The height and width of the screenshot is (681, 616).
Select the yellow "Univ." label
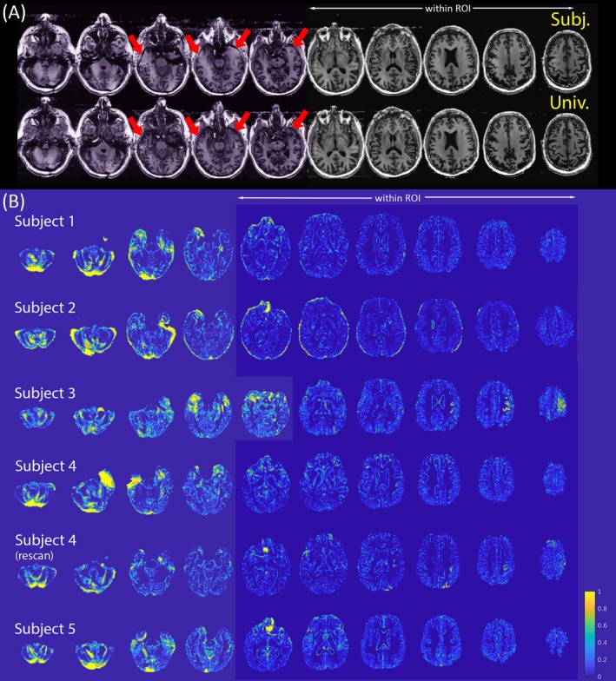point(568,102)
